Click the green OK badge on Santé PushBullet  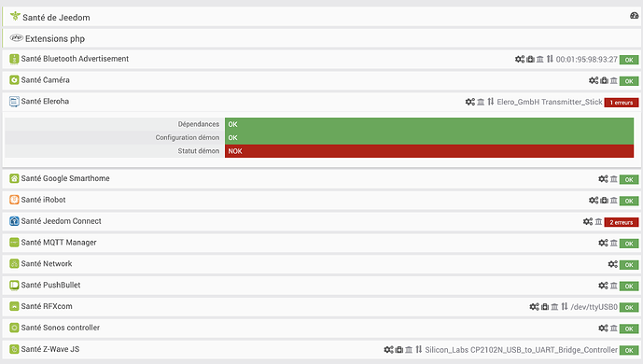point(629,287)
